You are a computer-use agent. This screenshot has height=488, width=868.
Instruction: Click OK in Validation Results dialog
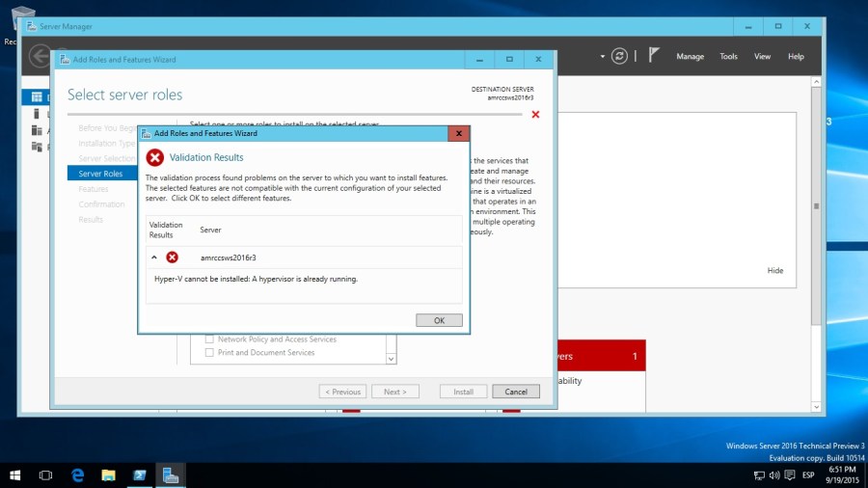point(439,320)
